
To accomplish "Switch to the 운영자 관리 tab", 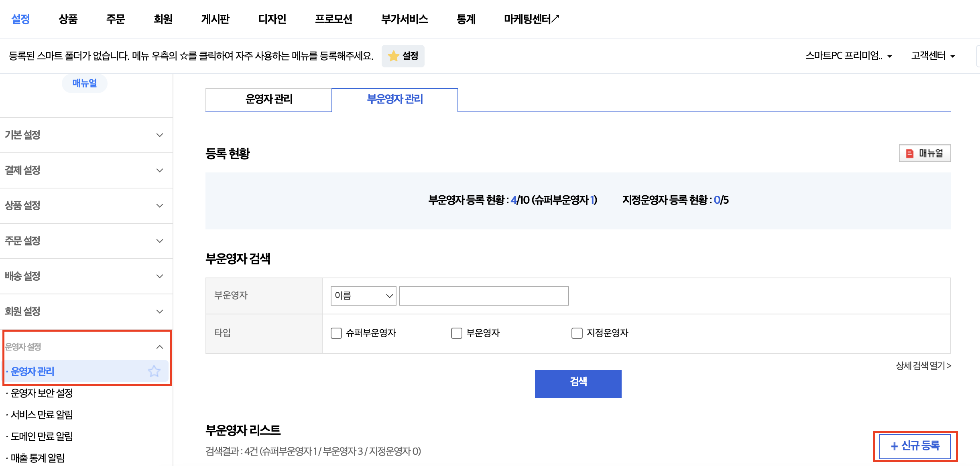I will tap(268, 100).
